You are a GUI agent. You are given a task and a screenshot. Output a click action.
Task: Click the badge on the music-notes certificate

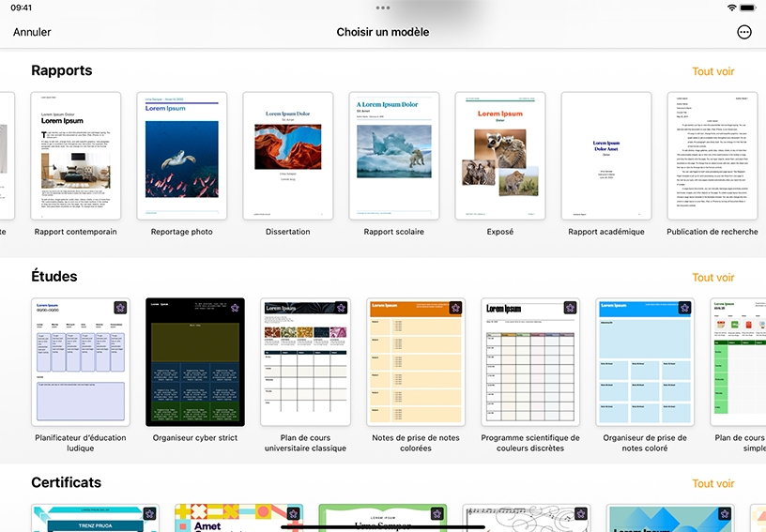click(581, 513)
